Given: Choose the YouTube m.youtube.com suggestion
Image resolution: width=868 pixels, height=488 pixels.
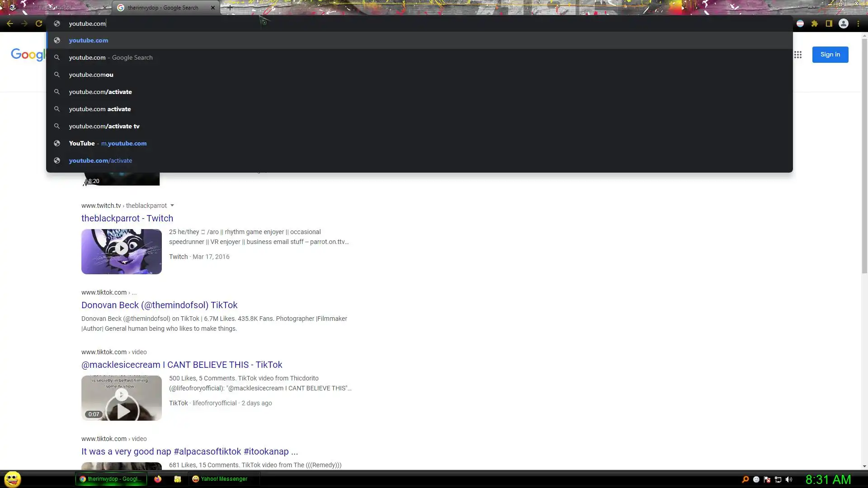Looking at the screenshot, I should 108,143.
